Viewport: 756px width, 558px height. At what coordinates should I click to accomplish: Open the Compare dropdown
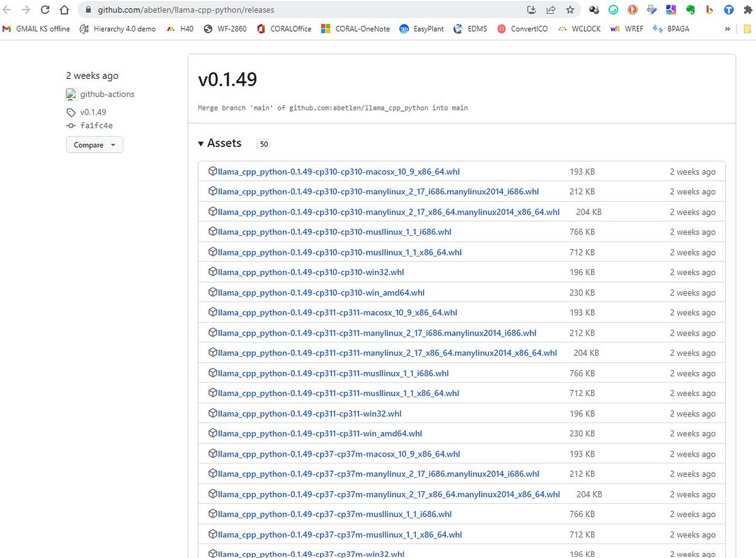[x=94, y=144]
